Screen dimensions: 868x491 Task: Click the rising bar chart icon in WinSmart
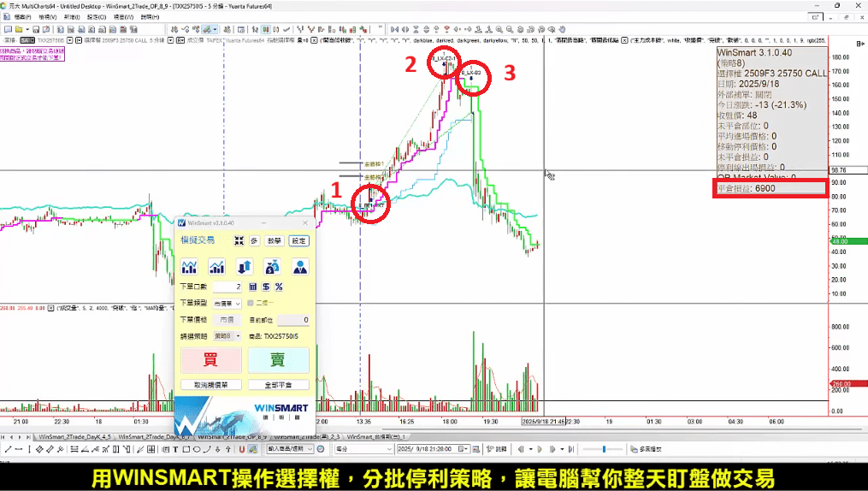pos(217,266)
